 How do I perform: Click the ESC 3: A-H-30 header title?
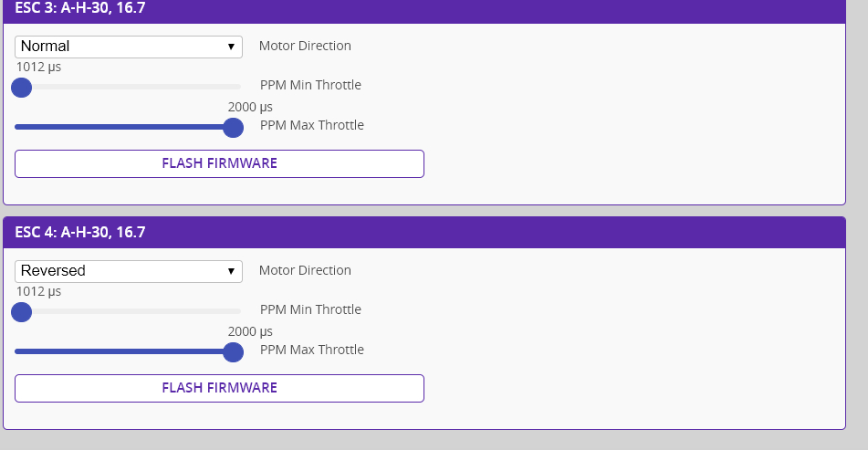tap(80, 8)
